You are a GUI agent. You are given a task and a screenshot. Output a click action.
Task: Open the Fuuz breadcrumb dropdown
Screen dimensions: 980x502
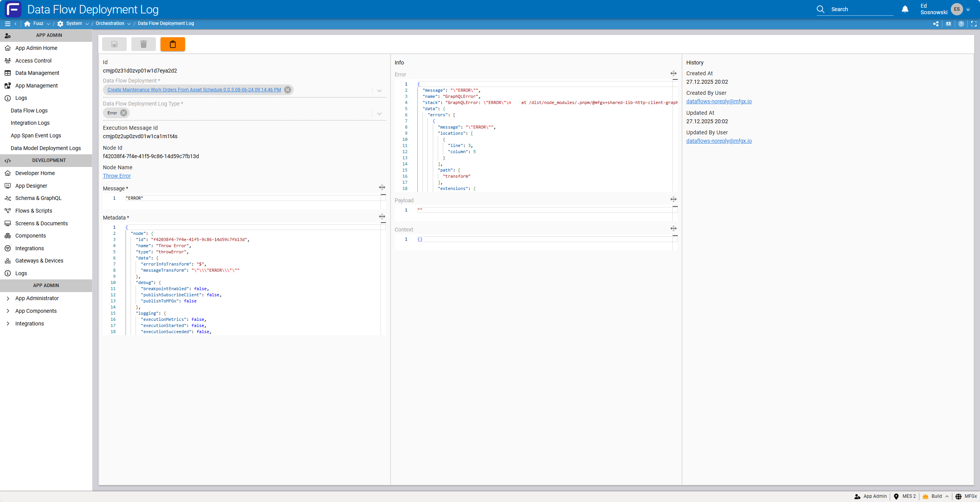click(48, 24)
